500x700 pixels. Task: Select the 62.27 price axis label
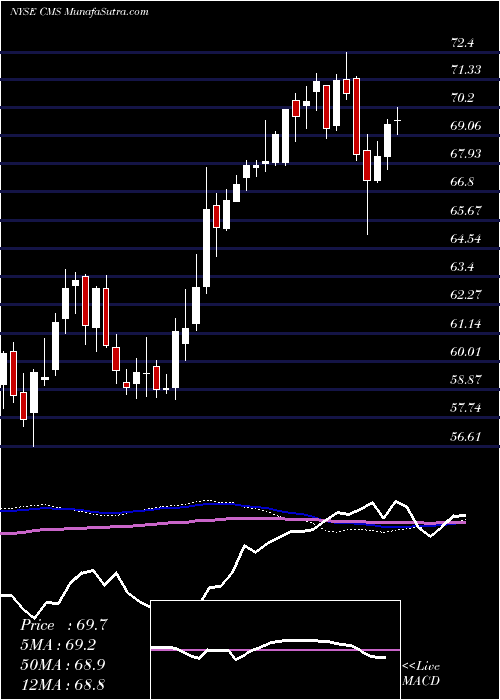[x=467, y=295]
